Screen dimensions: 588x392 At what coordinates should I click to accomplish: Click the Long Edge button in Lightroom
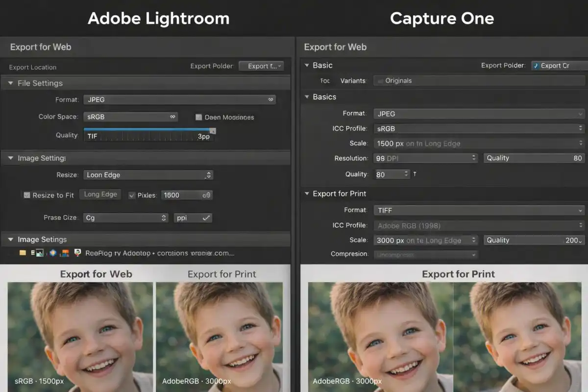100,195
